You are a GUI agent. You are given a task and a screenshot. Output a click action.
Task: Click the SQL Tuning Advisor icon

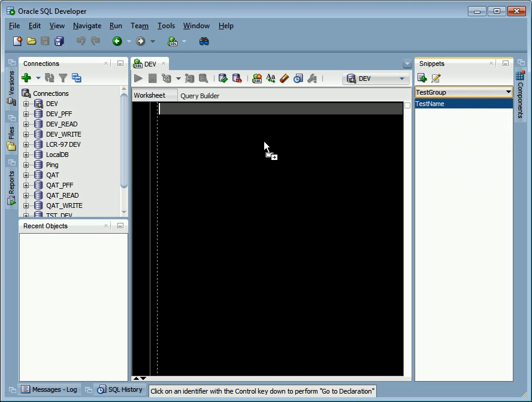pos(203,78)
